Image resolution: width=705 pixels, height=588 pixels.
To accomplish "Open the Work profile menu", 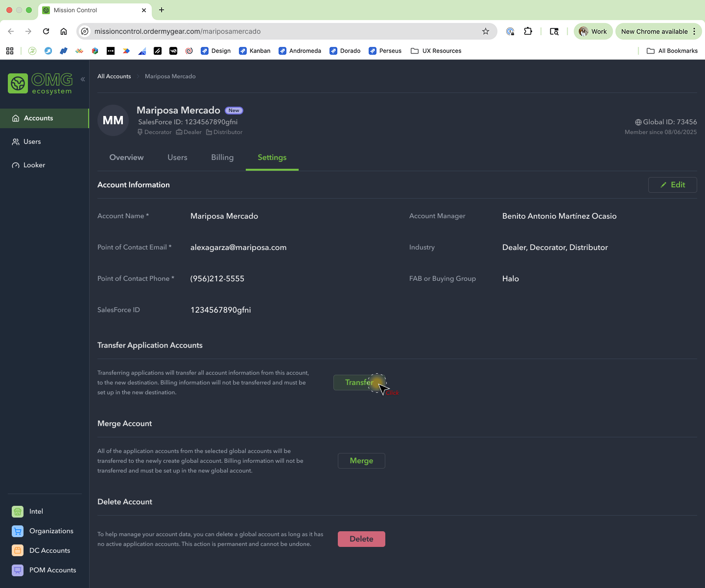I will pyautogui.click(x=593, y=31).
